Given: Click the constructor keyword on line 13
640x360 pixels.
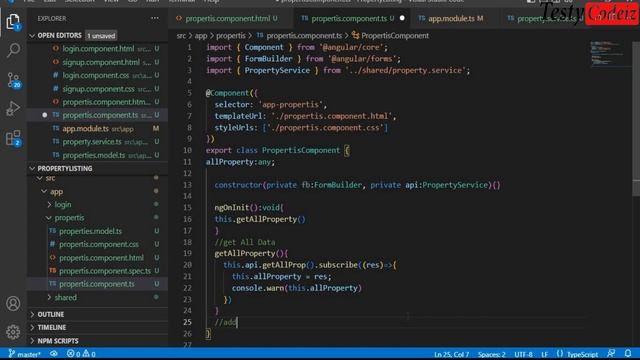Looking at the screenshot, I should (x=238, y=185).
